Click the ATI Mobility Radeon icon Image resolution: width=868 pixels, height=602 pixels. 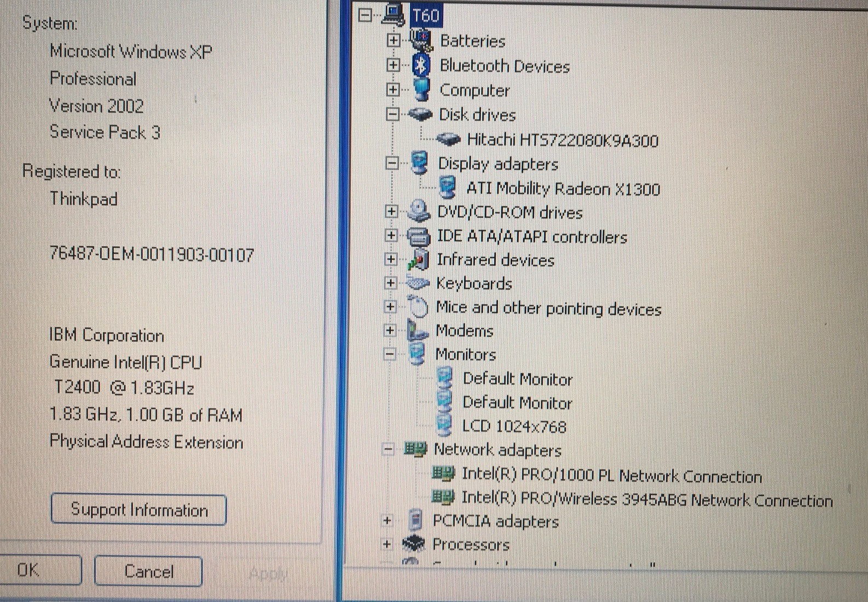pyautogui.click(x=448, y=188)
